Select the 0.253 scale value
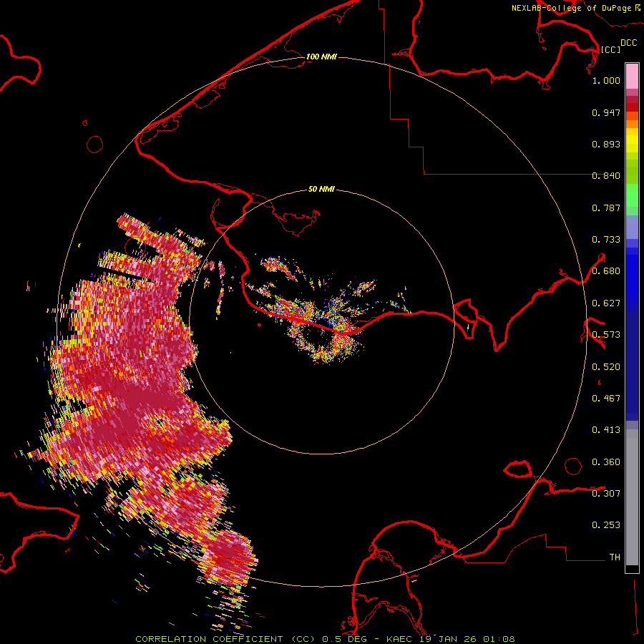The image size is (644, 644). 606,525
